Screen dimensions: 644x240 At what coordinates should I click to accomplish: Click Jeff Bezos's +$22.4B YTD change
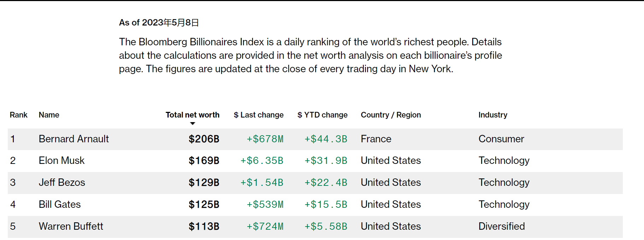[326, 182]
